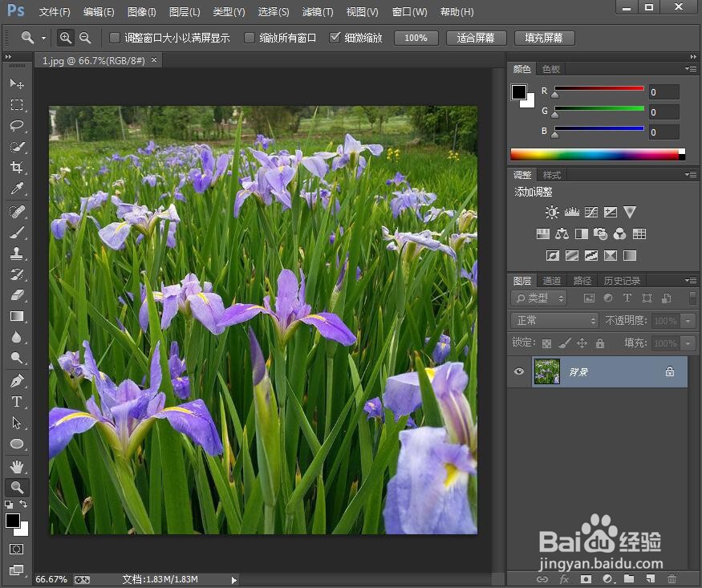Select the Gradient tool
The image size is (702, 588).
tap(17, 316)
